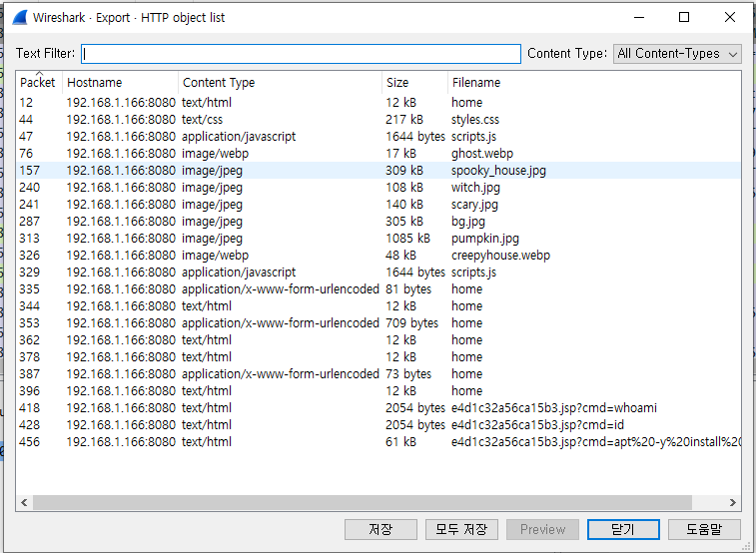Select the witch.jpg row
756x553 pixels.
click(378, 188)
